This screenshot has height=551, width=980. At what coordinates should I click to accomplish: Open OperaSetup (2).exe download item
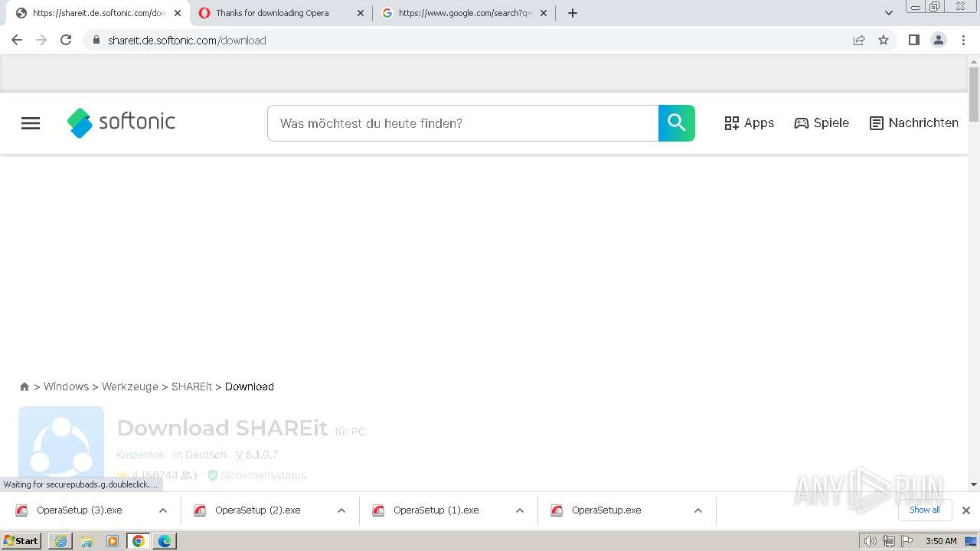pos(257,510)
